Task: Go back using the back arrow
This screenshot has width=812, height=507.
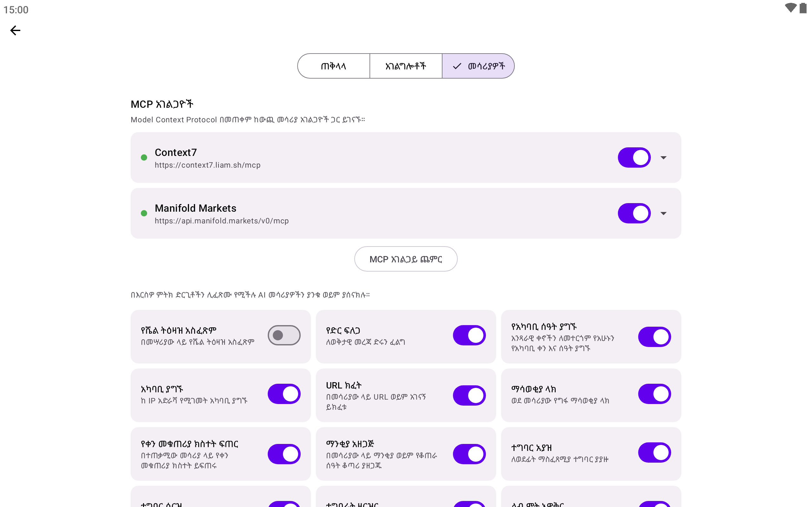Action: (x=16, y=30)
